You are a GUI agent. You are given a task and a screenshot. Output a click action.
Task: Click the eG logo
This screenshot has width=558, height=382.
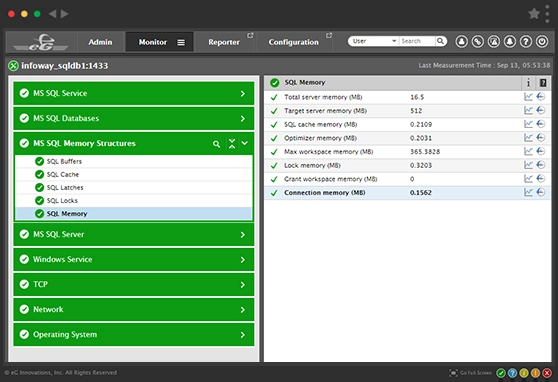(x=41, y=42)
